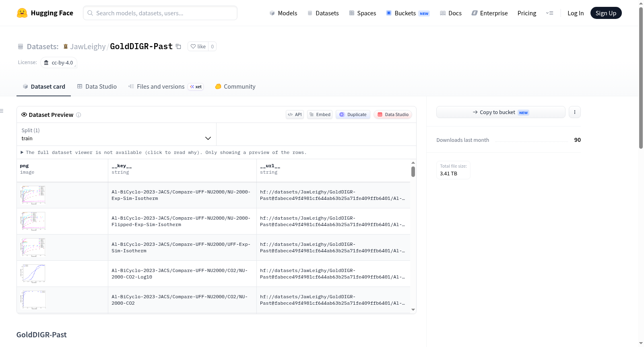644x347 pixels.
Task: Open Datasets in the top navigation
Action: (323, 13)
